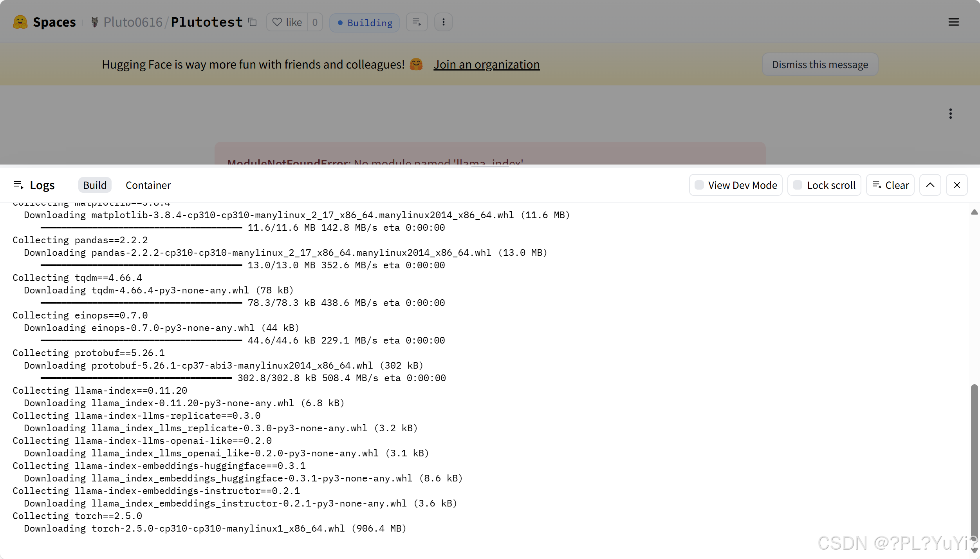Viewport: 980px width, 559px height.
Task: Open the activity logs icon beside the Building badge
Action: click(416, 22)
